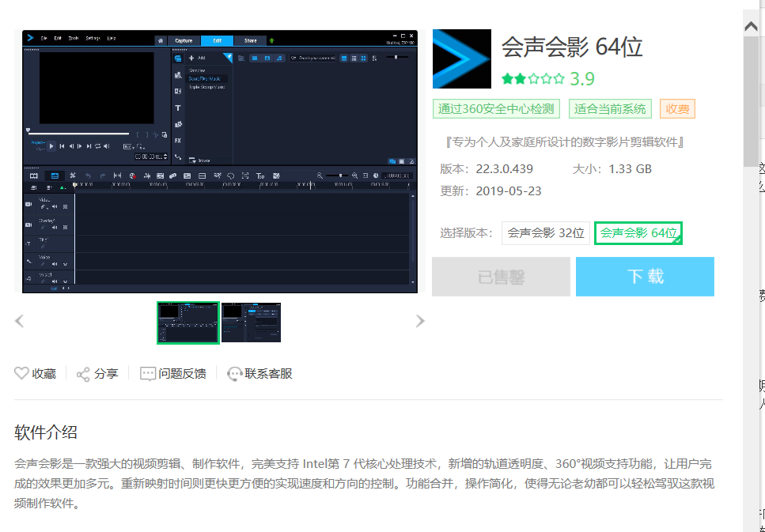
Task: Click the green star rating
Action: pos(533,78)
